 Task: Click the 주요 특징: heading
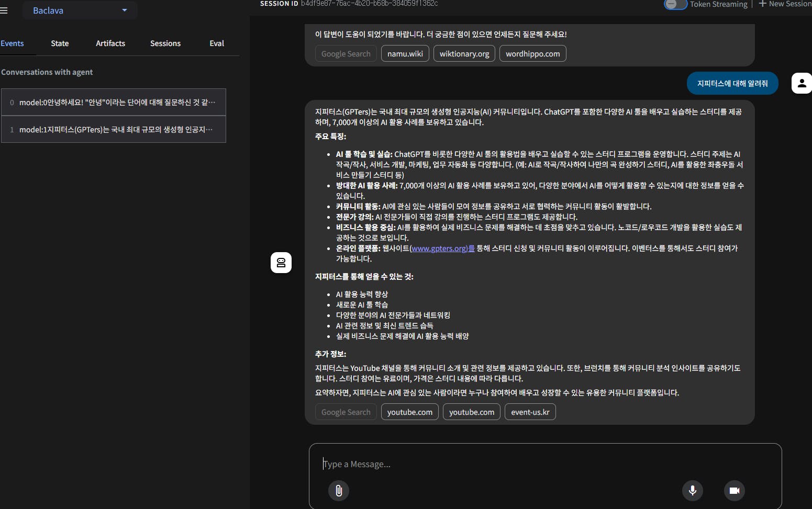330,137
